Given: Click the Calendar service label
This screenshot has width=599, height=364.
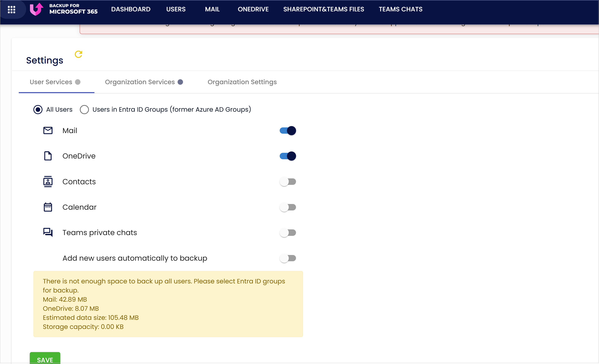Looking at the screenshot, I should (x=79, y=207).
